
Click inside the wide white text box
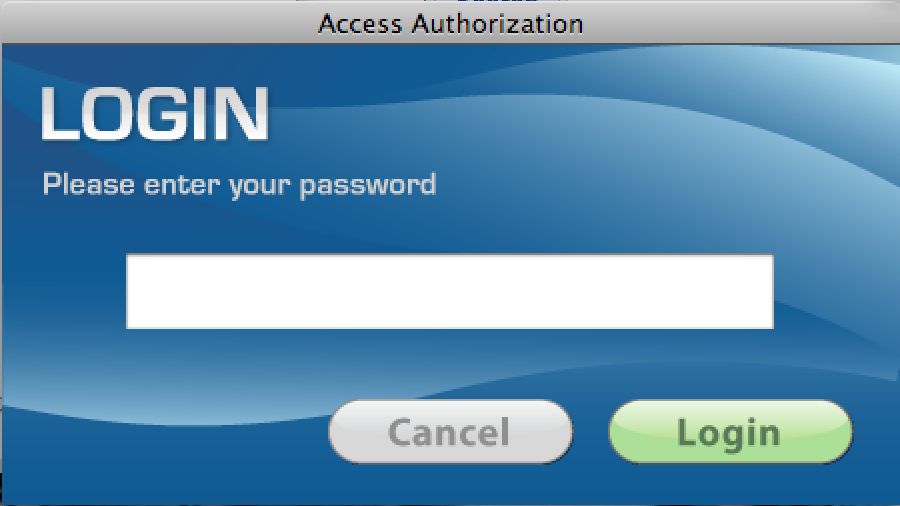[450, 291]
